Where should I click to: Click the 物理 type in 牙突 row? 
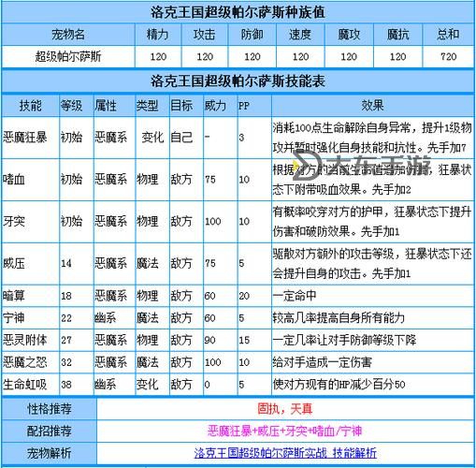(x=147, y=222)
